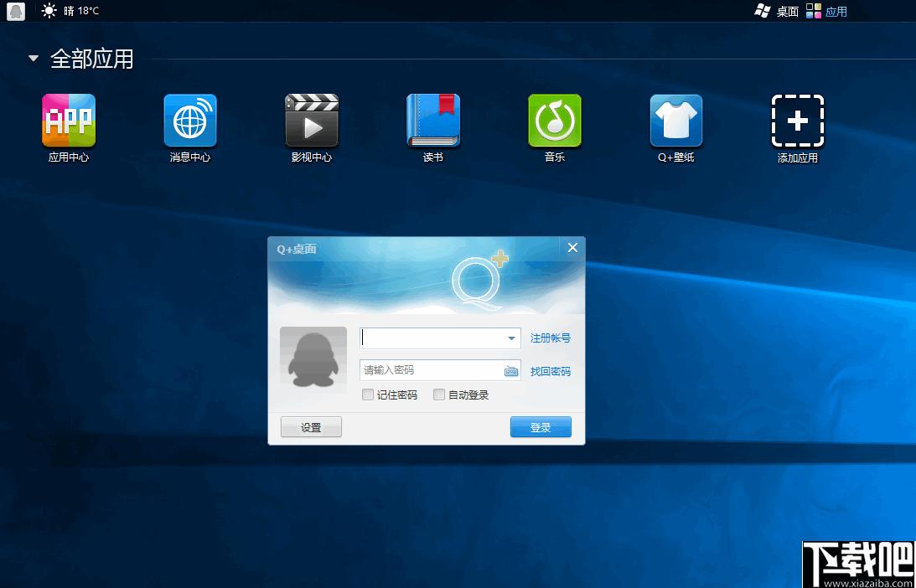Click the penguin avatar in login dialog
Screen dimensions: 916x588
(313, 359)
